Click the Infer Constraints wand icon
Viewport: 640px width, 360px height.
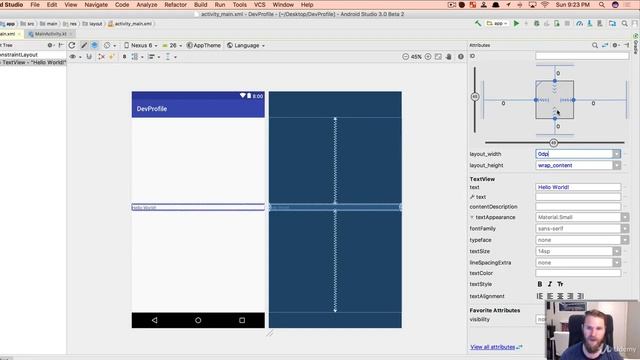(111, 57)
